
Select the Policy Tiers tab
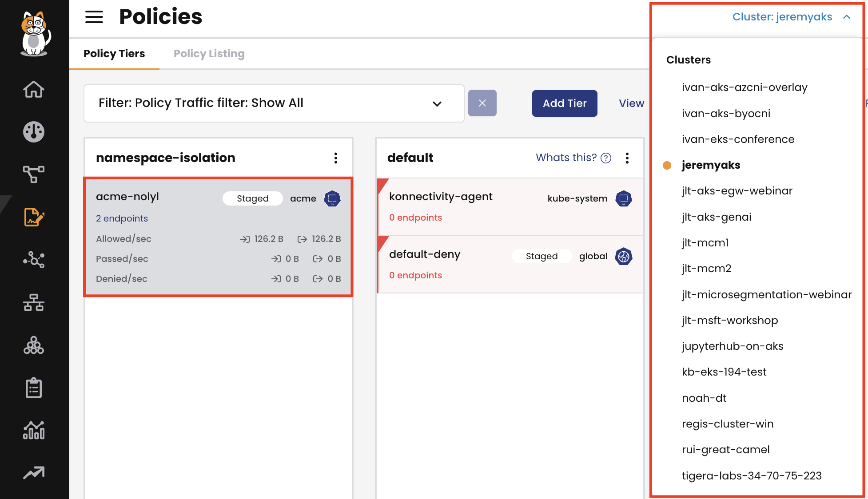[x=114, y=54]
